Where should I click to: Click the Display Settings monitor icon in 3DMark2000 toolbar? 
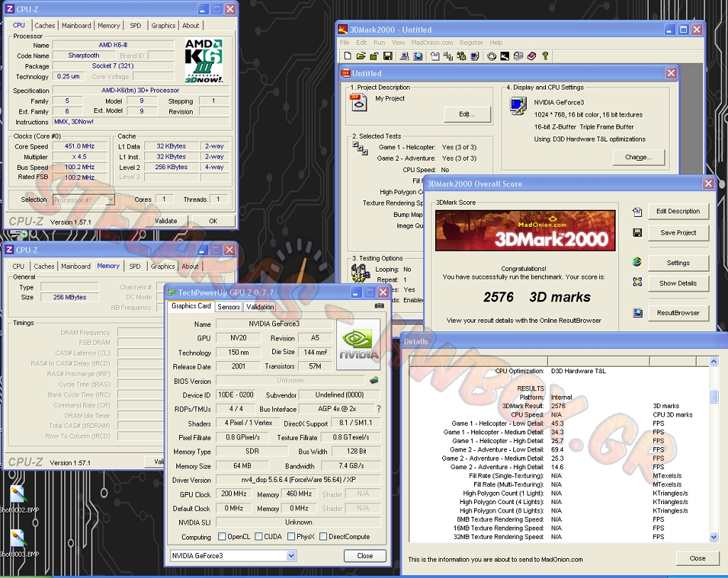pos(474,56)
